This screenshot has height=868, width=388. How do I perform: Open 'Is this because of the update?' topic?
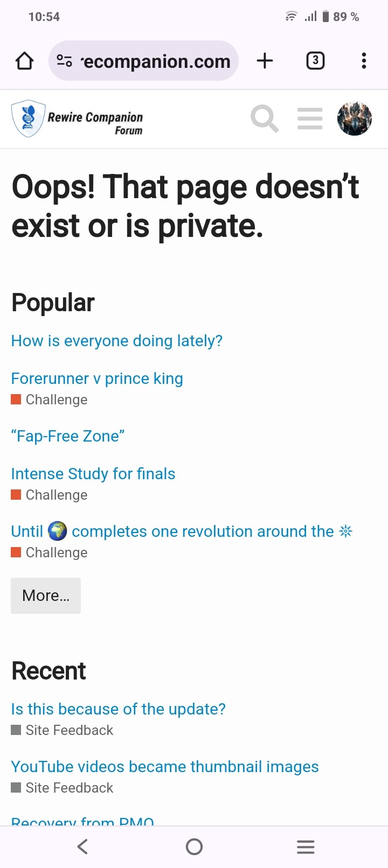(x=119, y=709)
